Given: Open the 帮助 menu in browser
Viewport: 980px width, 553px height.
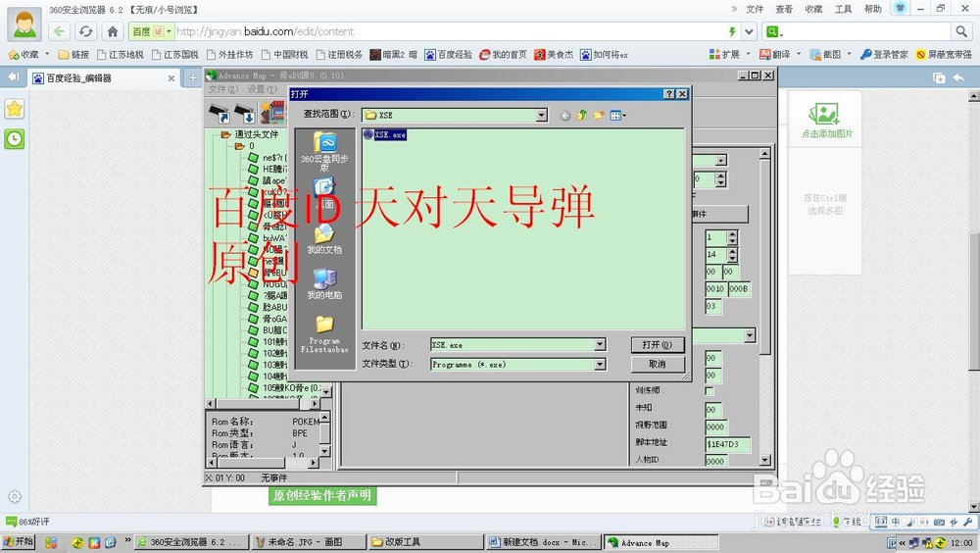Looking at the screenshot, I should pyautogui.click(x=872, y=9).
